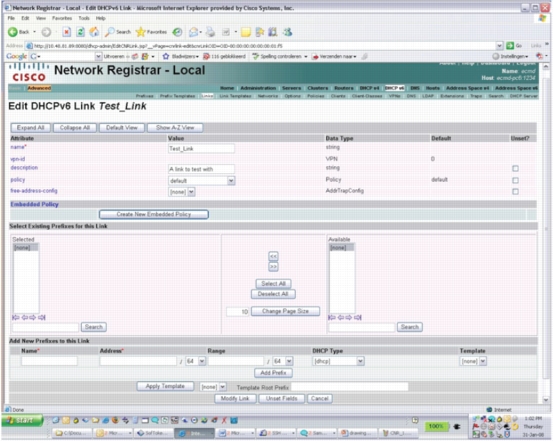Open the Search magnifier in IE toolbar
This screenshot has width=554, height=443.
click(x=110, y=32)
